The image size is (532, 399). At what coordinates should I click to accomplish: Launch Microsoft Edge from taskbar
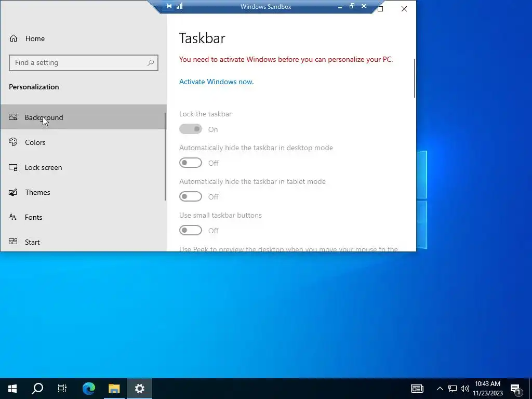tap(89, 389)
